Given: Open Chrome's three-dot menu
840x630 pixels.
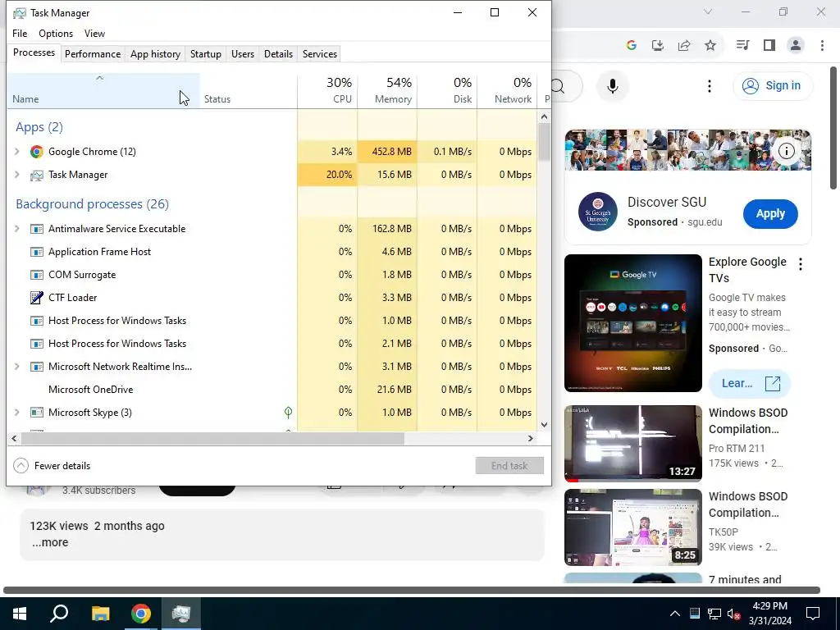Looking at the screenshot, I should (x=822, y=46).
